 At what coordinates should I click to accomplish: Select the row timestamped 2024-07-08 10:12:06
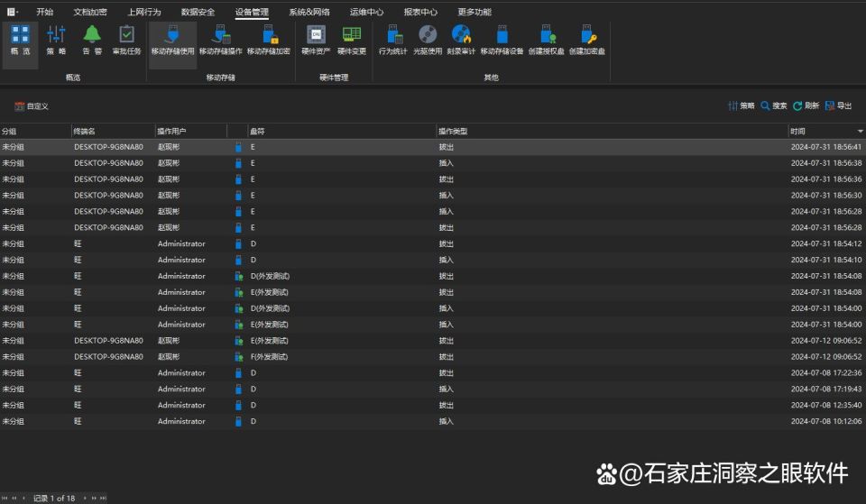(x=433, y=421)
